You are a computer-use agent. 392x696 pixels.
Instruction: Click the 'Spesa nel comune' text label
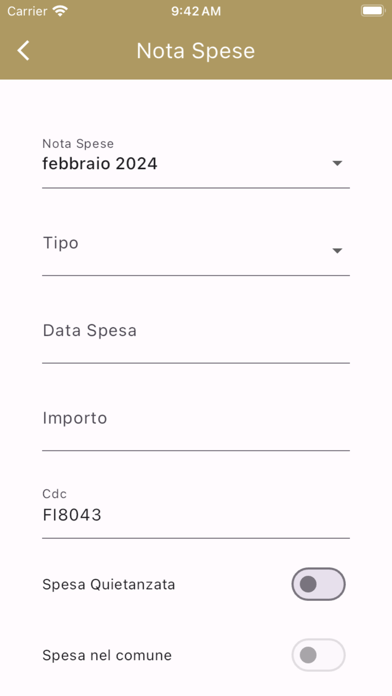pos(107,655)
